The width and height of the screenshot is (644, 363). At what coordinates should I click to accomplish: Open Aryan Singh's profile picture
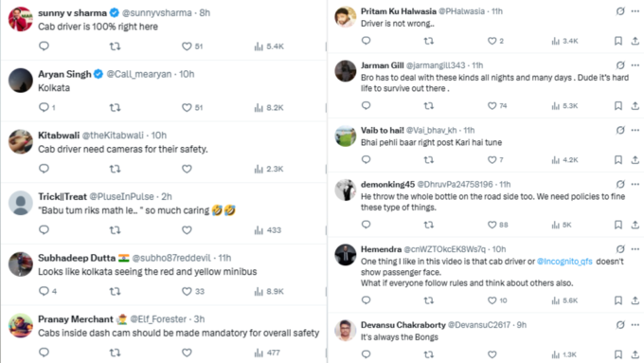21,81
